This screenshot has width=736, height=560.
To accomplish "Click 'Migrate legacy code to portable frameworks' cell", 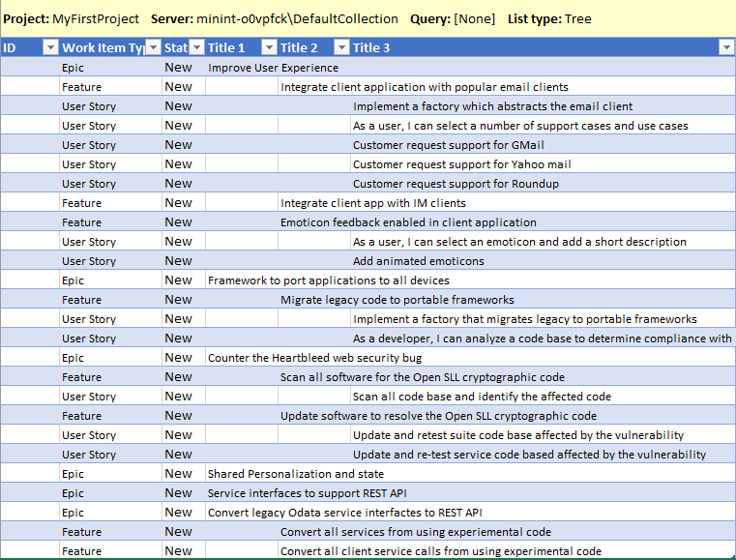I will pos(397,300).
